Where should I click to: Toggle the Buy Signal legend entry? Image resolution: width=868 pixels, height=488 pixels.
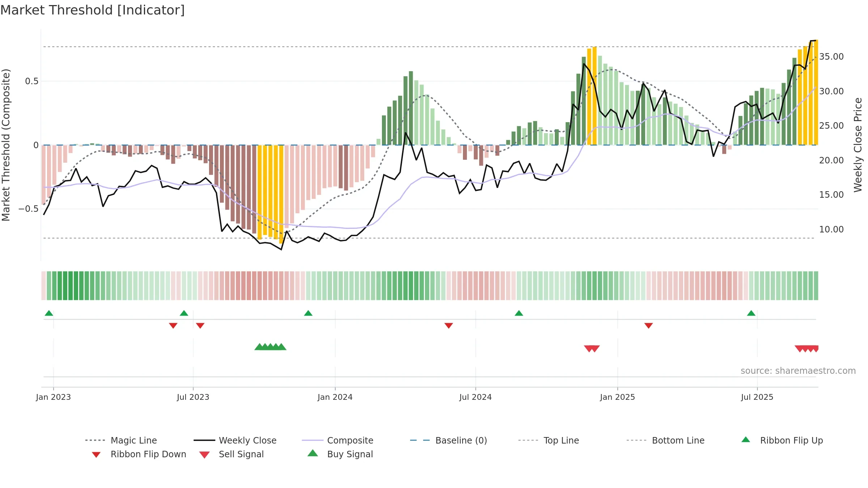coord(340,454)
